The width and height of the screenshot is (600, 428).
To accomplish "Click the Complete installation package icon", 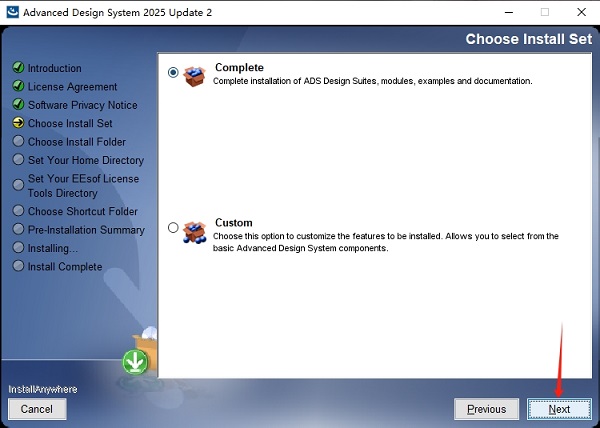I will point(195,74).
